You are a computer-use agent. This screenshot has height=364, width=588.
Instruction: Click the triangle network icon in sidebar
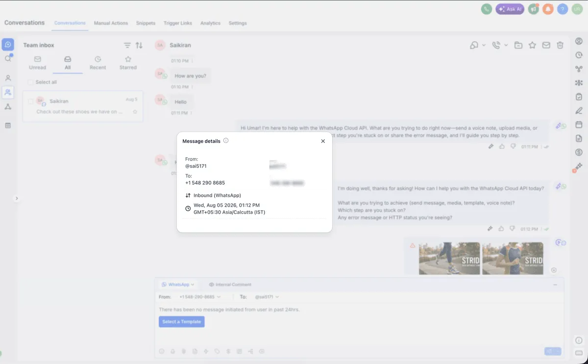point(8,107)
